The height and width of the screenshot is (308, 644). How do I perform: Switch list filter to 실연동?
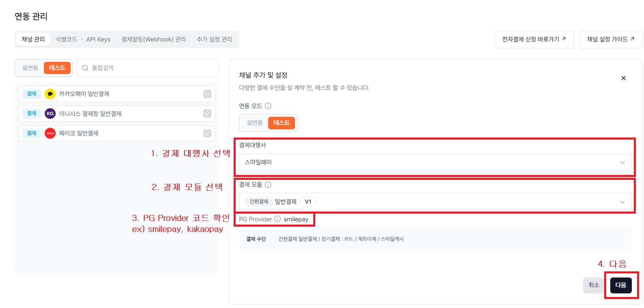[30, 68]
